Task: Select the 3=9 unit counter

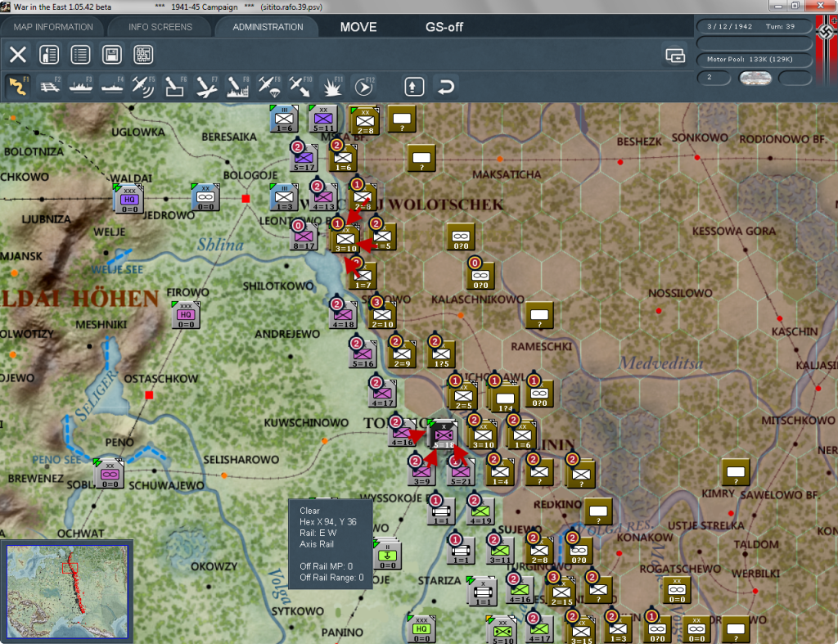Action: (x=421, y=472)
